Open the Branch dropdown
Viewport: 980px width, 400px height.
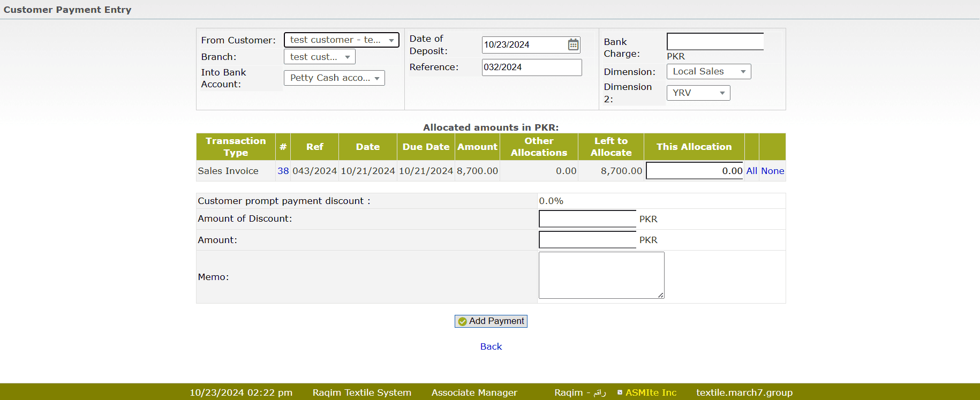coord(319,57)
